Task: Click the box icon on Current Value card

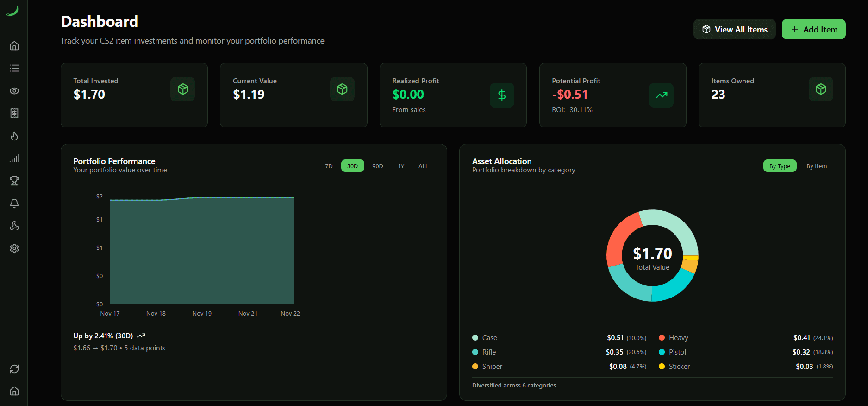Action: pyautogui.click(x=342, y=89)
